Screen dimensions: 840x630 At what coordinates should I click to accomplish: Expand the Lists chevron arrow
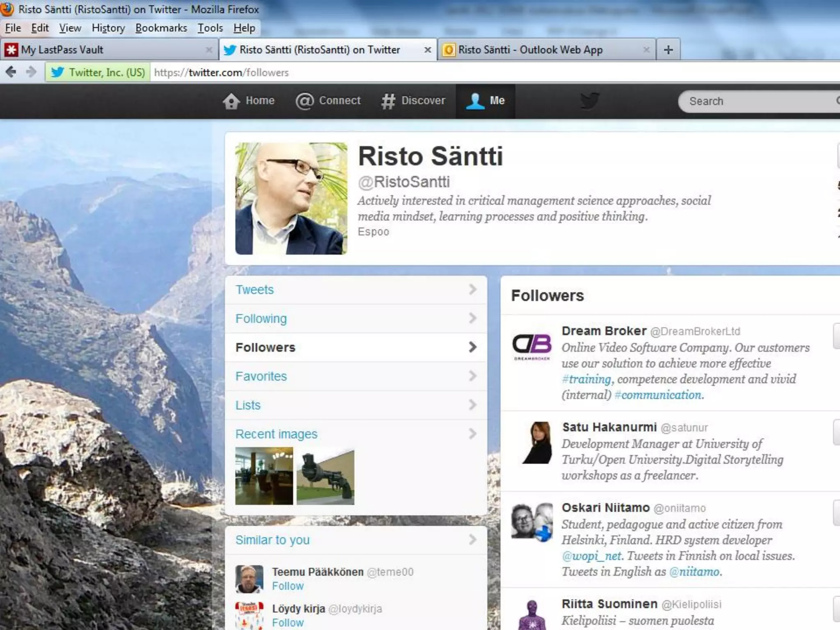472,405
